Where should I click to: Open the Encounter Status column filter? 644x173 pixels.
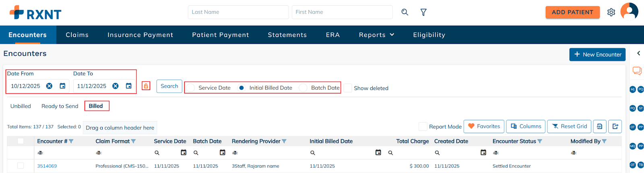pos(540,141)
